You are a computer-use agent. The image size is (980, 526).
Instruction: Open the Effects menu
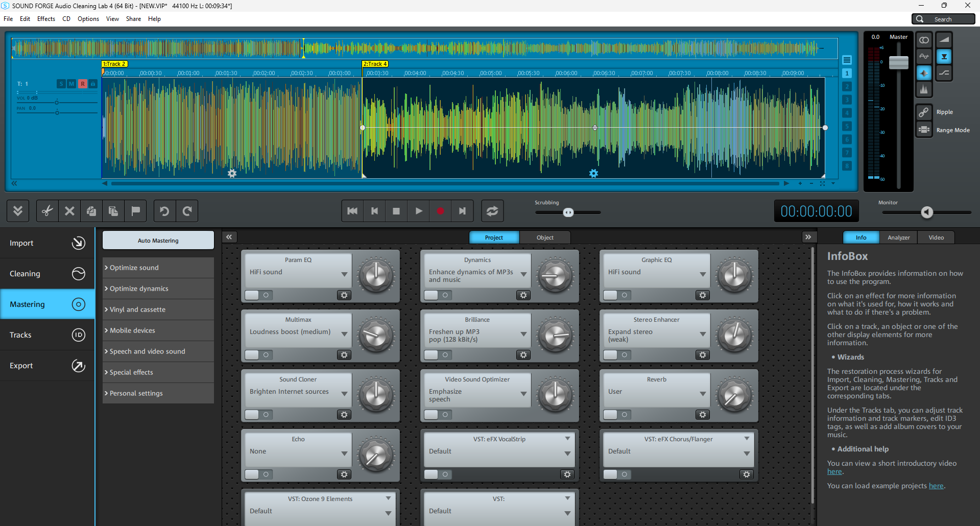pyautogui.click(x=46, y=19)
